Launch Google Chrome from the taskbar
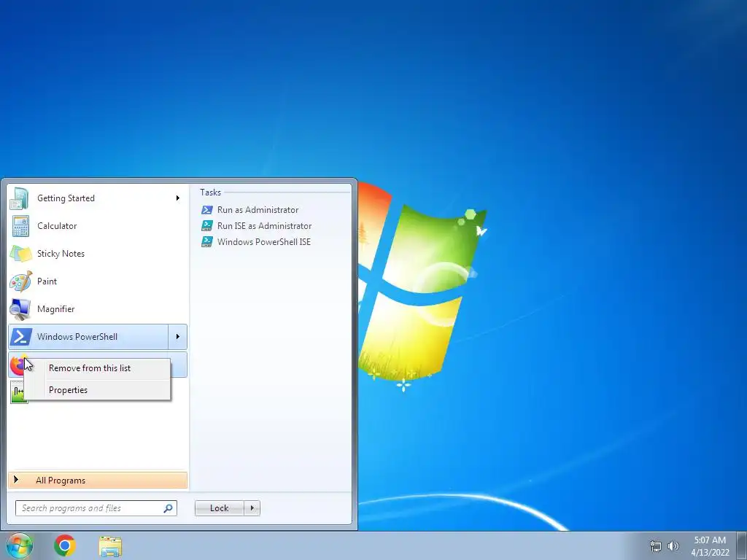Screen dimensions: 747x560 click(x=65, y=545)
